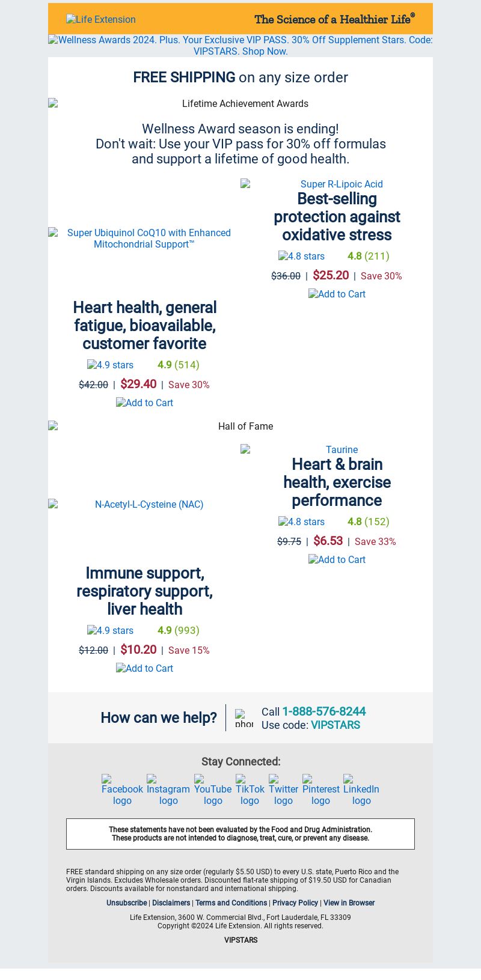Call the 1-888-576-8244 phone number
Viewport: 481px width, 980px height.
[x=324, y=711]
